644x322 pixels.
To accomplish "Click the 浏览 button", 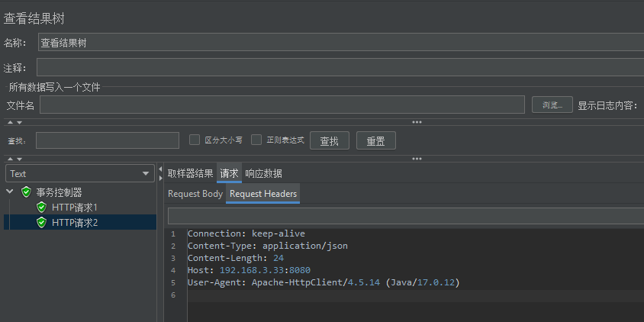I will [552, 105].
